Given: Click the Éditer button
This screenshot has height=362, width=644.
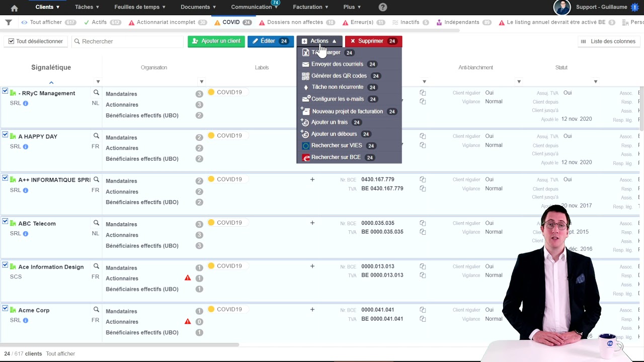Looking at the screenshot, I should pyautogui.click(x=271, y=41).
